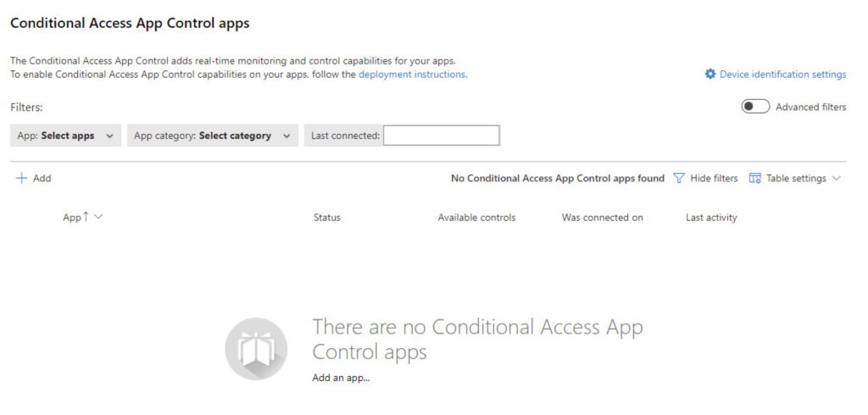
Task: Expand the Table settings chevron
Action: pyautogui.click(x=837, y=179)
